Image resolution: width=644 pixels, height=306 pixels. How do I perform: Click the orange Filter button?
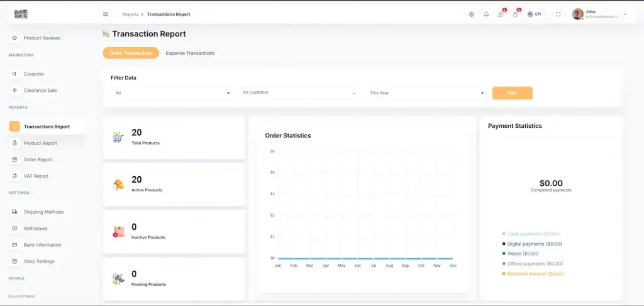point(512,93)
